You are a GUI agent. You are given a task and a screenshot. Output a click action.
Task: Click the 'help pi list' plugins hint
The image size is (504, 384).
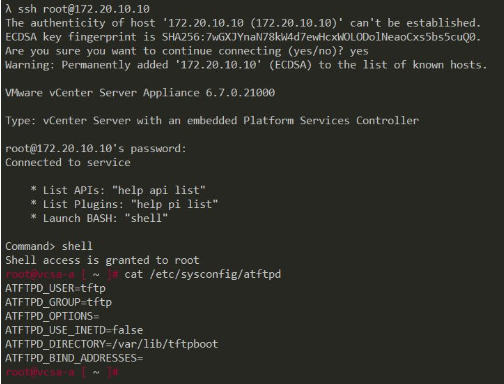[x=174, y=204]
